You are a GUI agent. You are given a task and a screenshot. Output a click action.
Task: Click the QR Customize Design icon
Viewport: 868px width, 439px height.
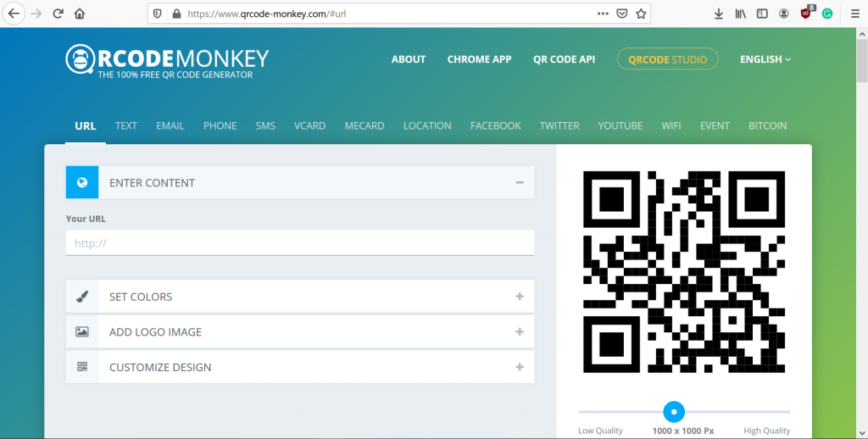click(82, 367)
